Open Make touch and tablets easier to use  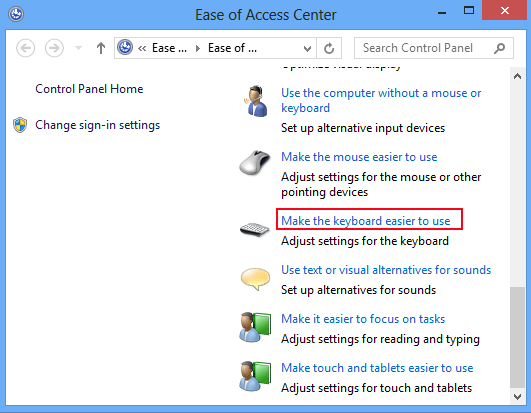coord(377,368)
